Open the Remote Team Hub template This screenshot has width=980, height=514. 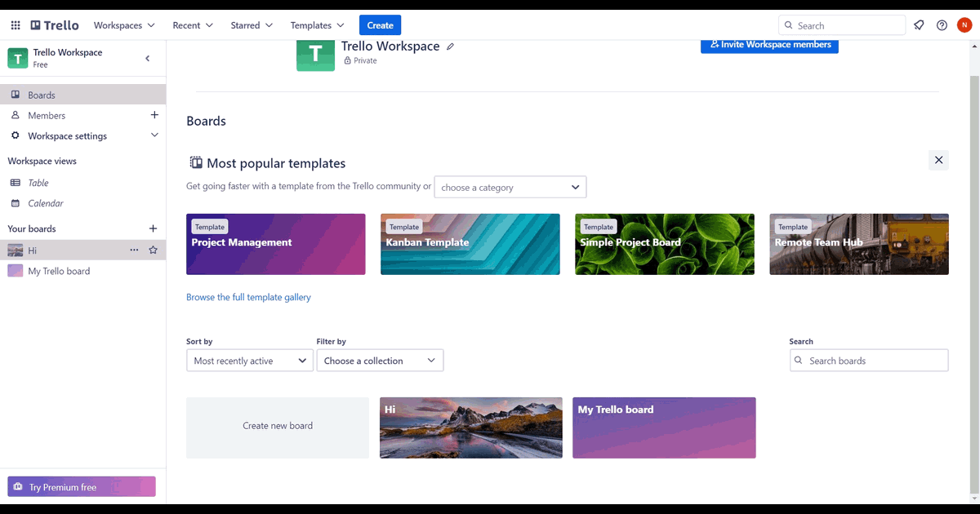click(859, 244)
